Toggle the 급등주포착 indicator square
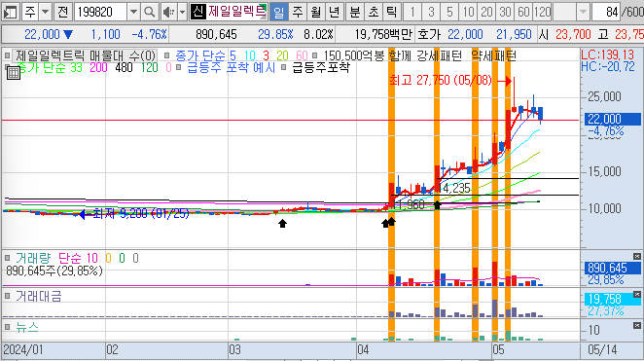Screen dimensions: 644x361 point(283,67)
